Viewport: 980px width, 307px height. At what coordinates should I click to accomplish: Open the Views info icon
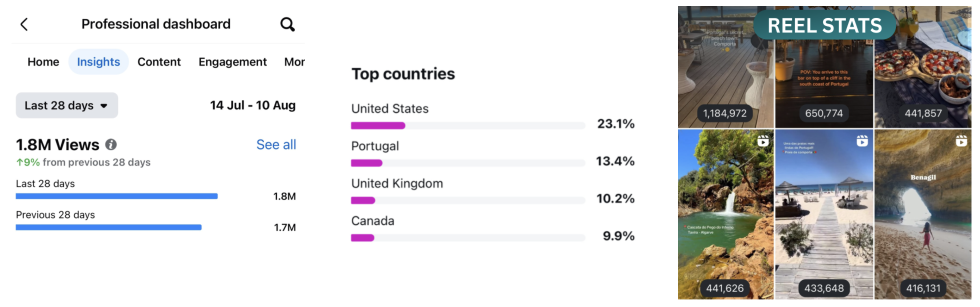[x=111, y=144]
